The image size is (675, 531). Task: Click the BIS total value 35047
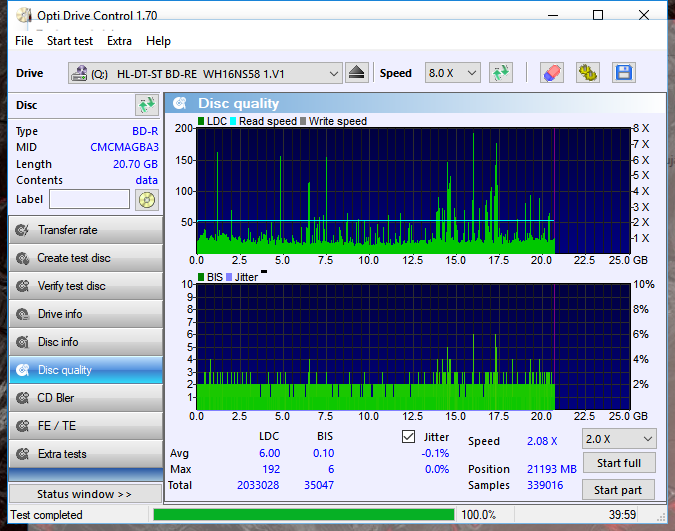[319, 485]
